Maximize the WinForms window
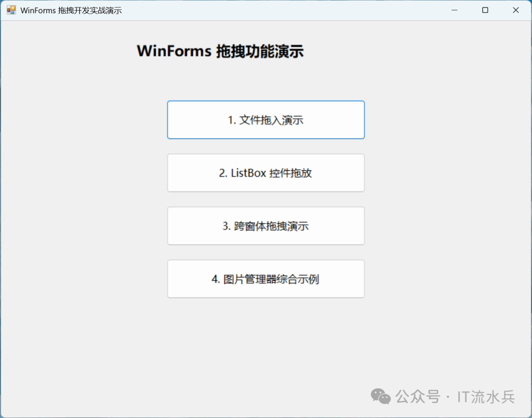 tap(485, 10)
